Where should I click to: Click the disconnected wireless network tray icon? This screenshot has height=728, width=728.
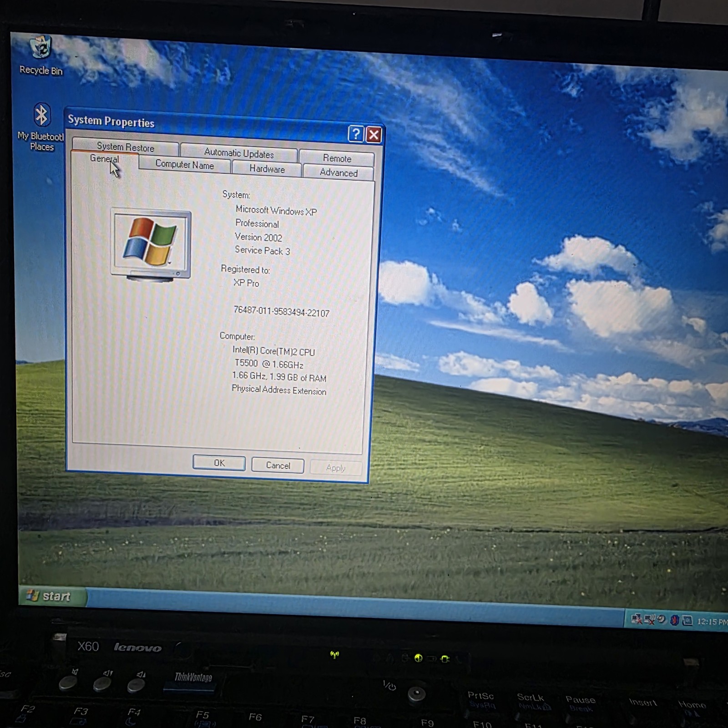tap(649, 619)
